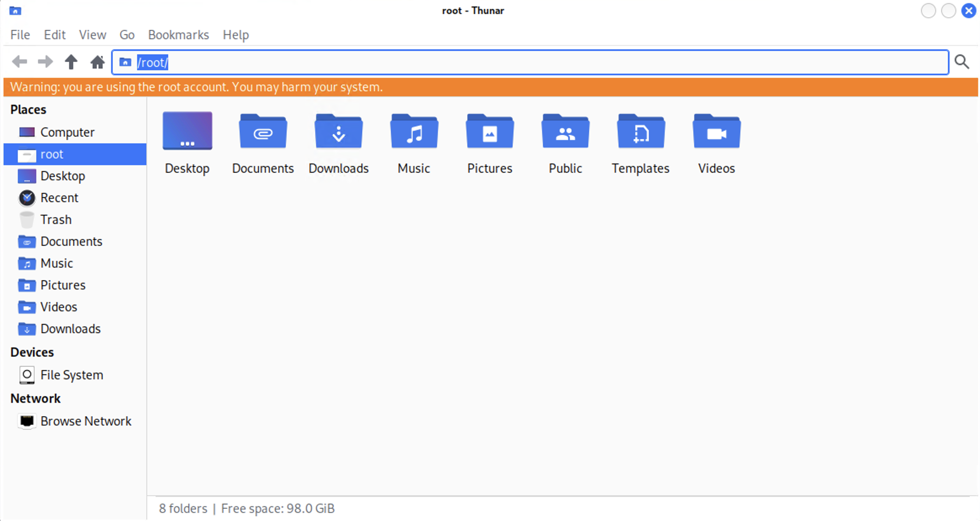Open the View menu
Image resolution: width=980 pixels, height=521 pixels.
[x=92, y=35]
